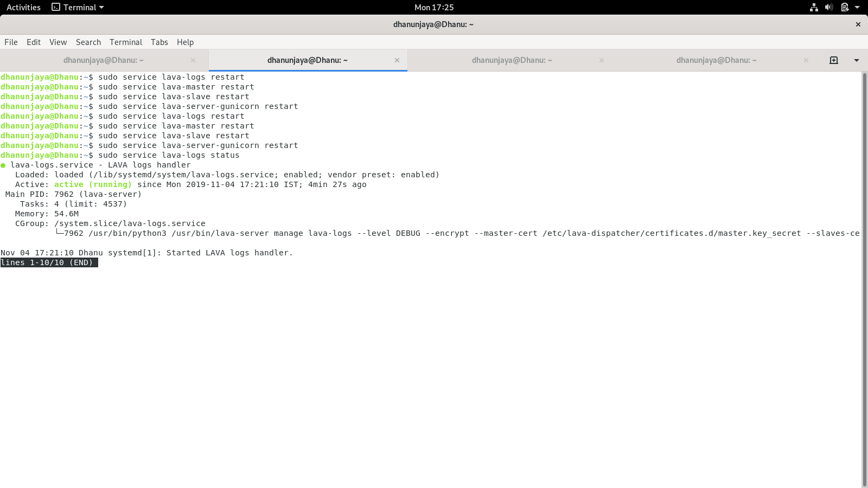Click the 'active (running)' status text

(93, 184)
